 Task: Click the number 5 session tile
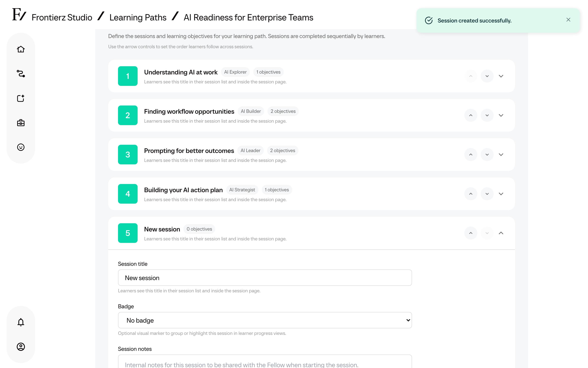click(128, 233)
